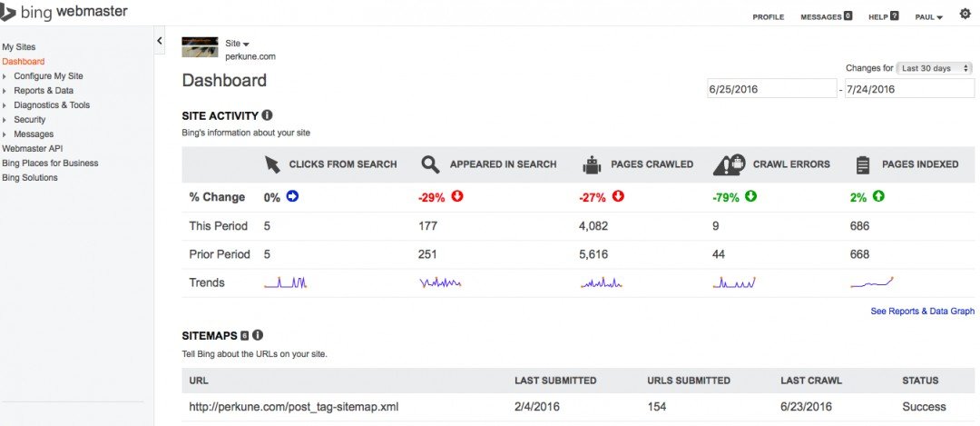The width and height of the screenshot is (980, 426).
Task: Open Appeared In Search trend sparkline
Action: click(x=441, y=282)
